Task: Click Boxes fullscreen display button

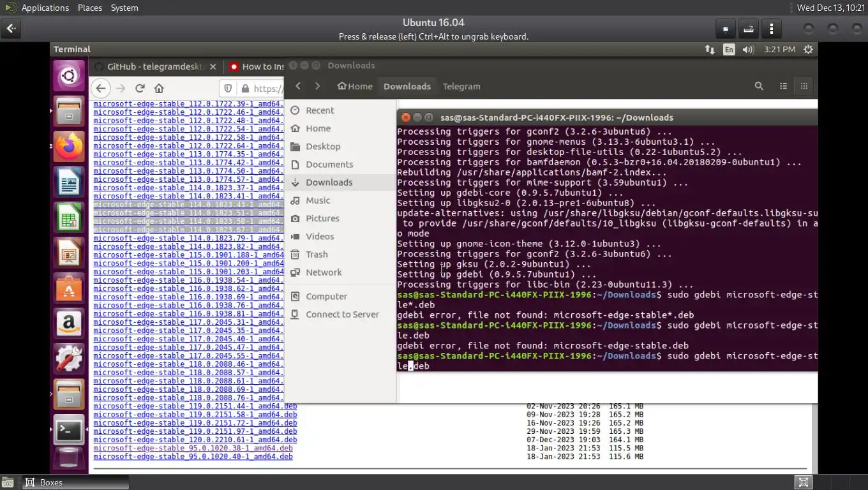Action: pos(725,29)
